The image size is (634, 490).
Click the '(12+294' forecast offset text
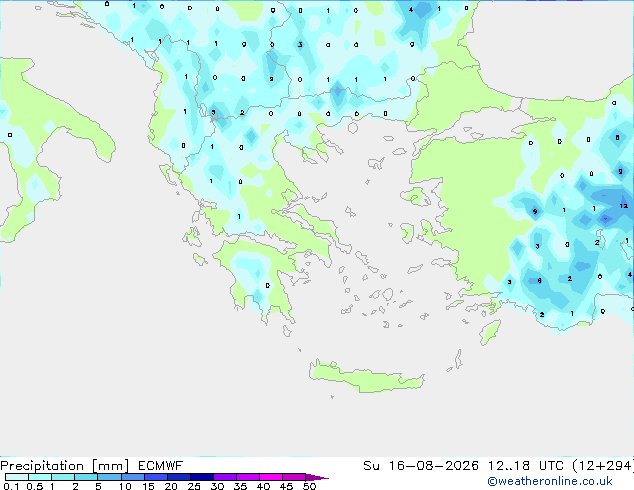[603, 466]
